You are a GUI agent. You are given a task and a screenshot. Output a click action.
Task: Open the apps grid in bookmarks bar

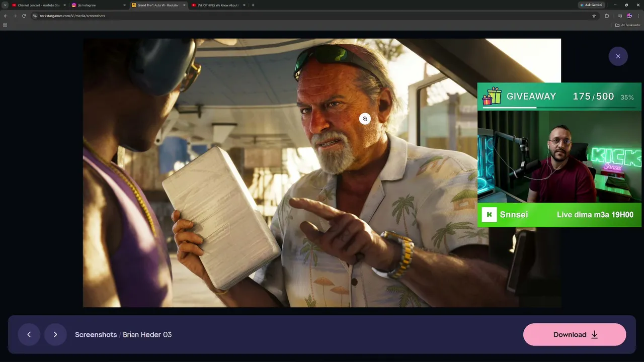(5, 25)
